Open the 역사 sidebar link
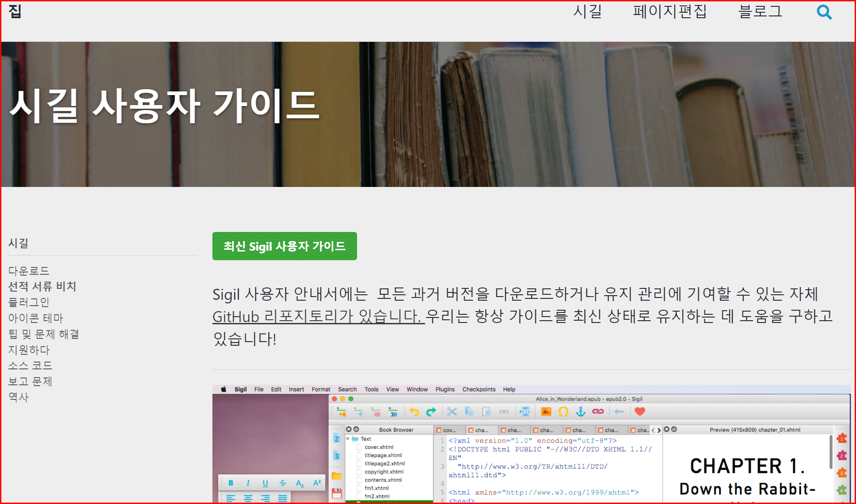 (x=18, y=397)
